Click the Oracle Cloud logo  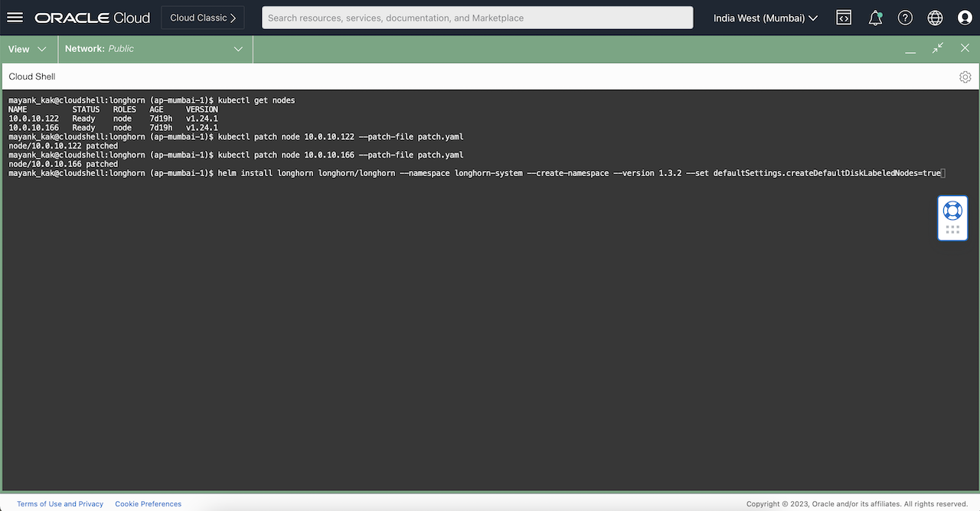tap(93, 18)
